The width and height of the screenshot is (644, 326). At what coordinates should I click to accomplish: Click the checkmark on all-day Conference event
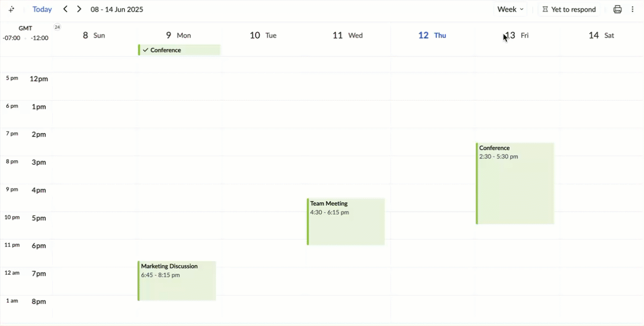pyautogui.click(x=145, y=50)
